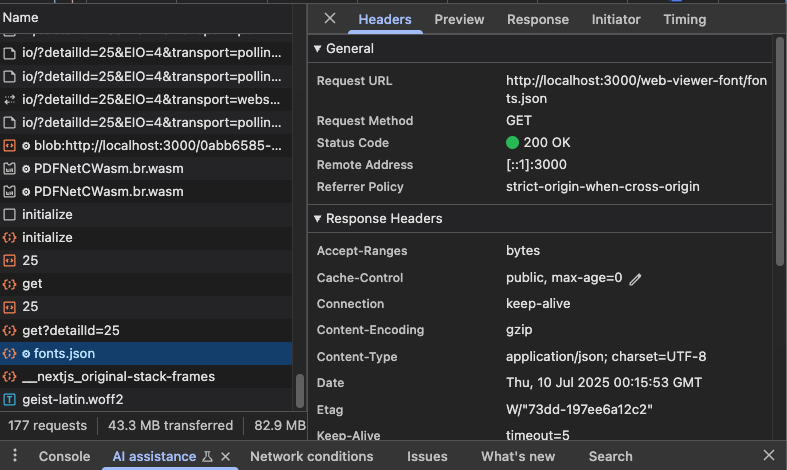
Task: Switch to the Preview tab
Action: point(459,20)
